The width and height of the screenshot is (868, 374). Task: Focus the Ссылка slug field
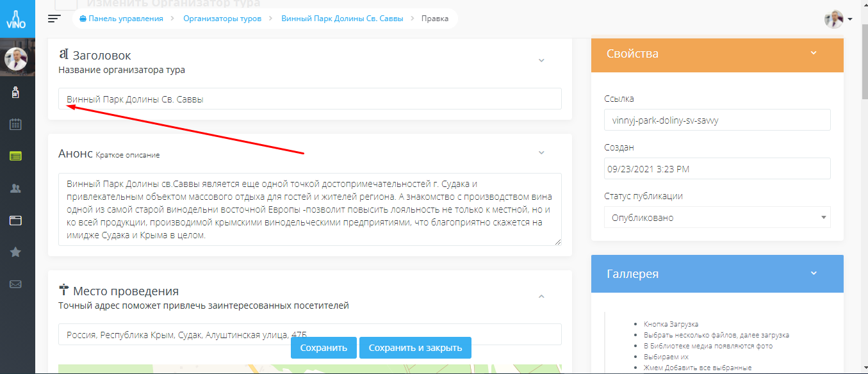(x=717, y=120)
